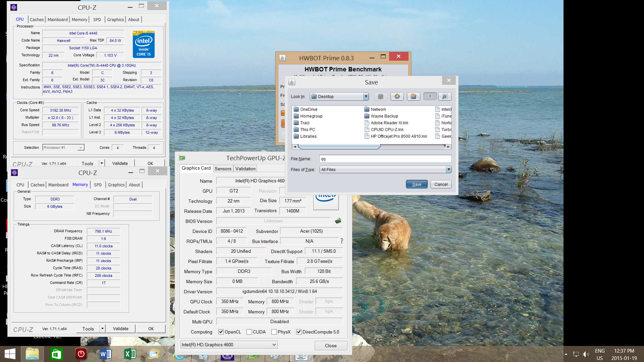Select the Libraries folder in file list
This screenshot has width=644, height=362.
(305, 136)
